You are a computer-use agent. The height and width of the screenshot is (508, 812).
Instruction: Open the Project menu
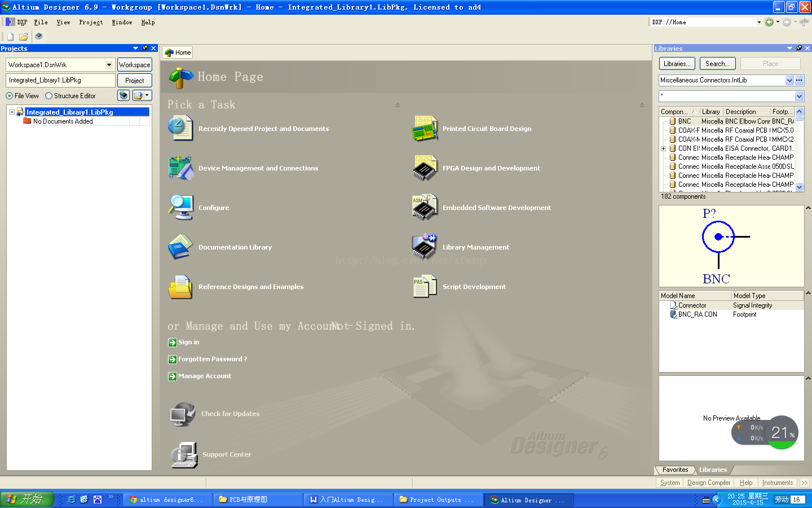click(90, 23)
